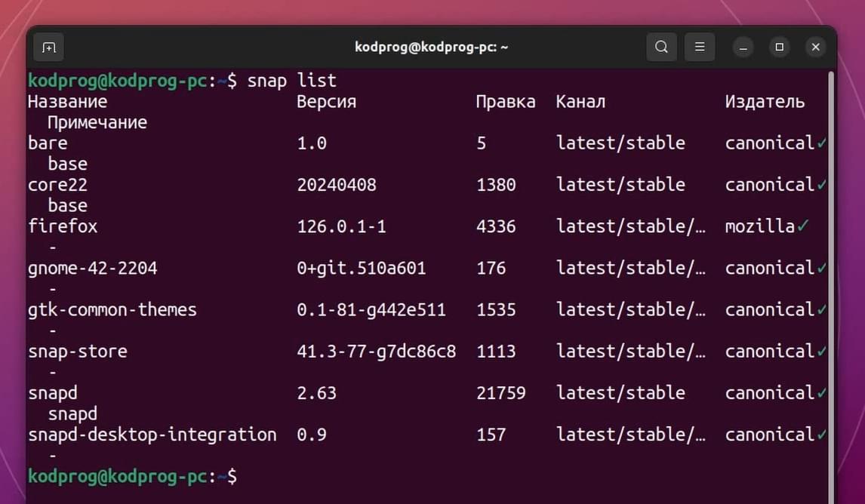Image resolution: width=865 pixels, height=504 pixels.
Task: Click snapd-desktop-integration version '0.9'
Action: point(312,435)
